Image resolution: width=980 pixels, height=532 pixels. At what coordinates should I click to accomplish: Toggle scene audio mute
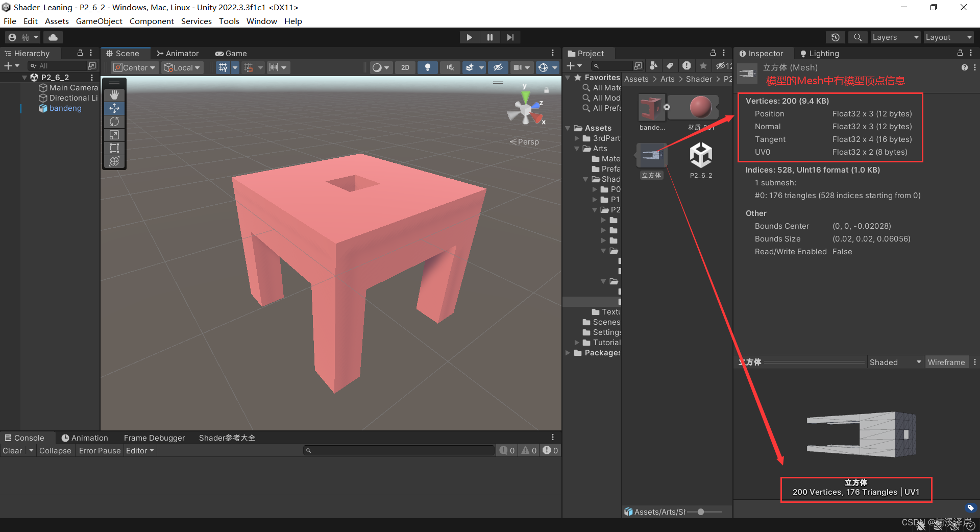coord(450,67)
